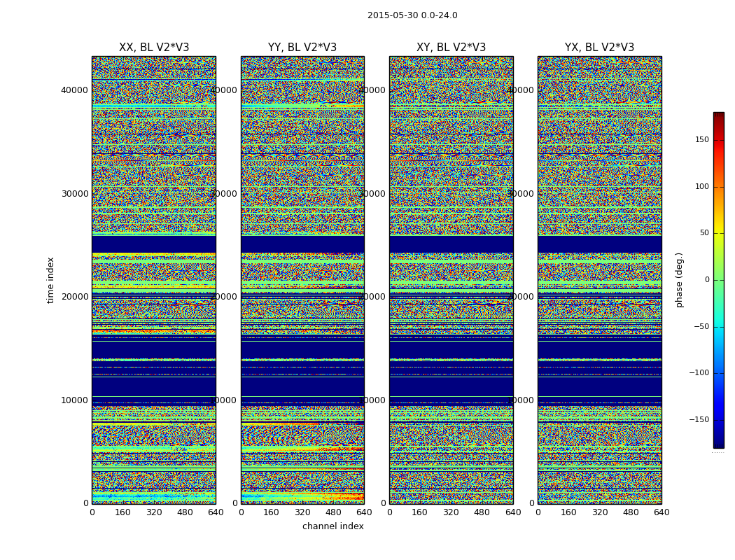Click the YX, BL V2*V3 panel title
Viewport: 735px width, 560px height.
tap(599, 48)
